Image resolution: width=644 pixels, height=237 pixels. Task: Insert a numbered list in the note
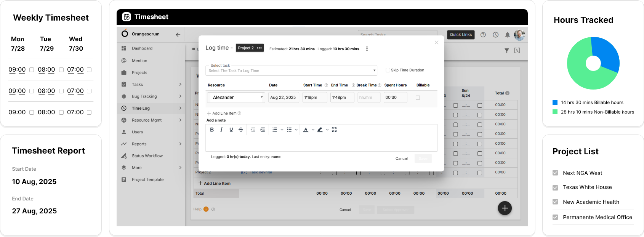(x=275, y=130)
